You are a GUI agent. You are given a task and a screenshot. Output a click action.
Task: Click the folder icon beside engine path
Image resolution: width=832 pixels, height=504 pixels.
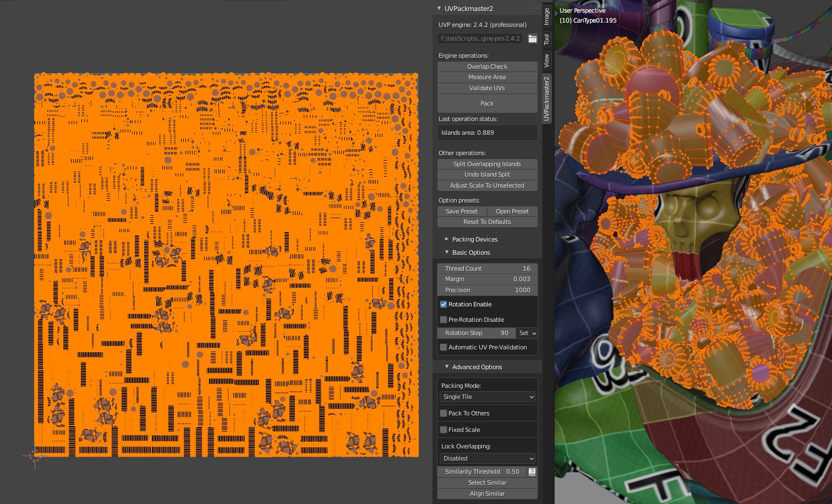(x=532, y=39)
